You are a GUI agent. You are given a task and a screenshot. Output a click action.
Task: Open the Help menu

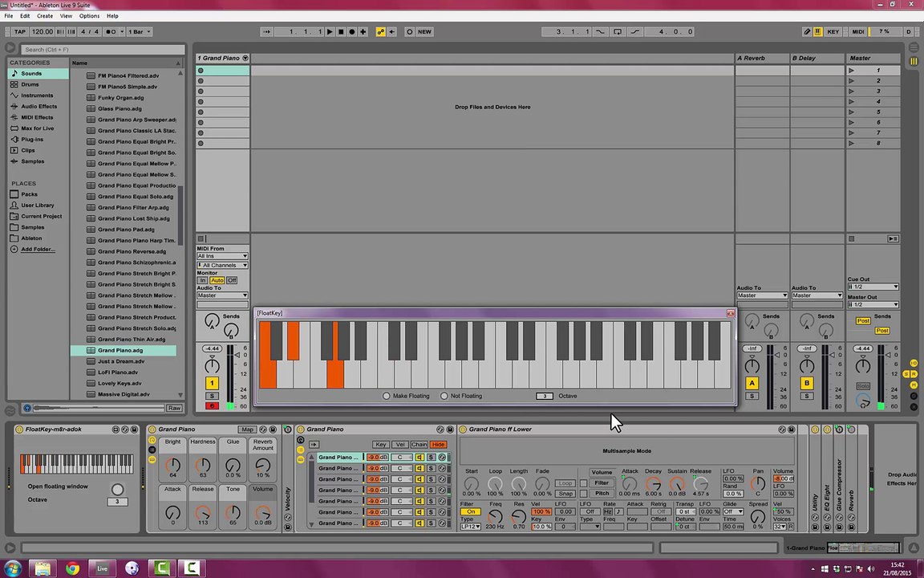pyautogui.click(x=112, y=16)
